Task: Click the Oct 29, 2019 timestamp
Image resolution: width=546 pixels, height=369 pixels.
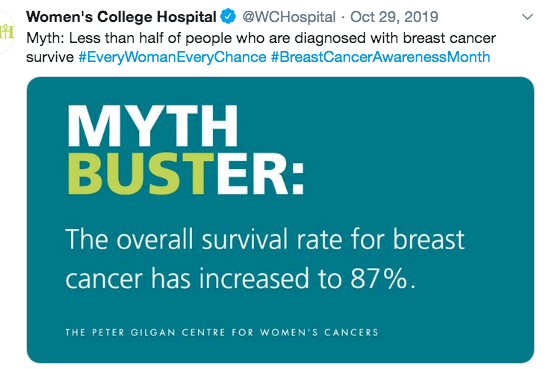Action: [x=394, y=17]
